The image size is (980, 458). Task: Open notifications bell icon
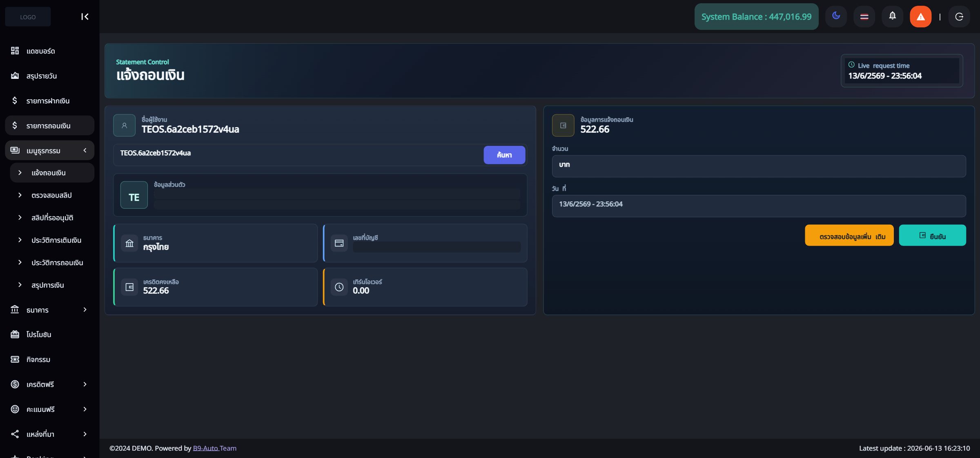[892, 16]
